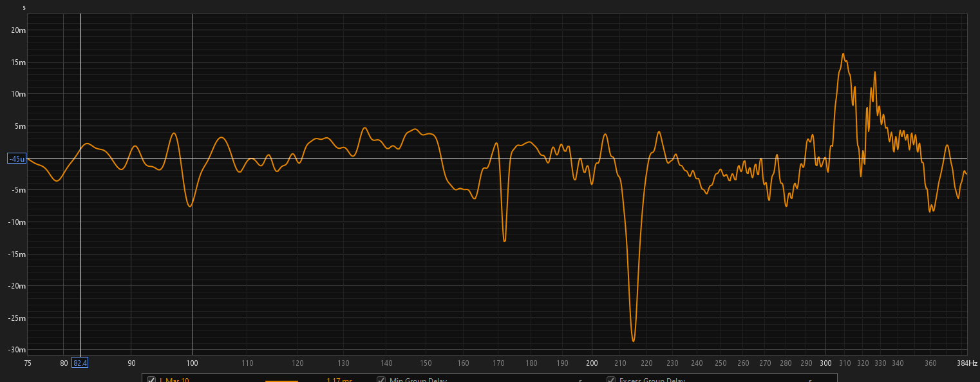Click the 200 frequency axis label

pyautogui.click(x=592, y=363)
